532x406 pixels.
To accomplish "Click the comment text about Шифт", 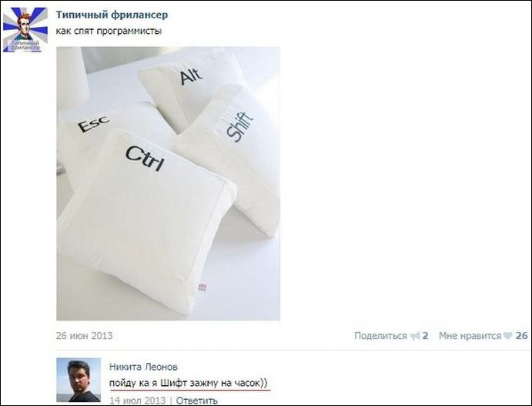I will tap(189, 383).
